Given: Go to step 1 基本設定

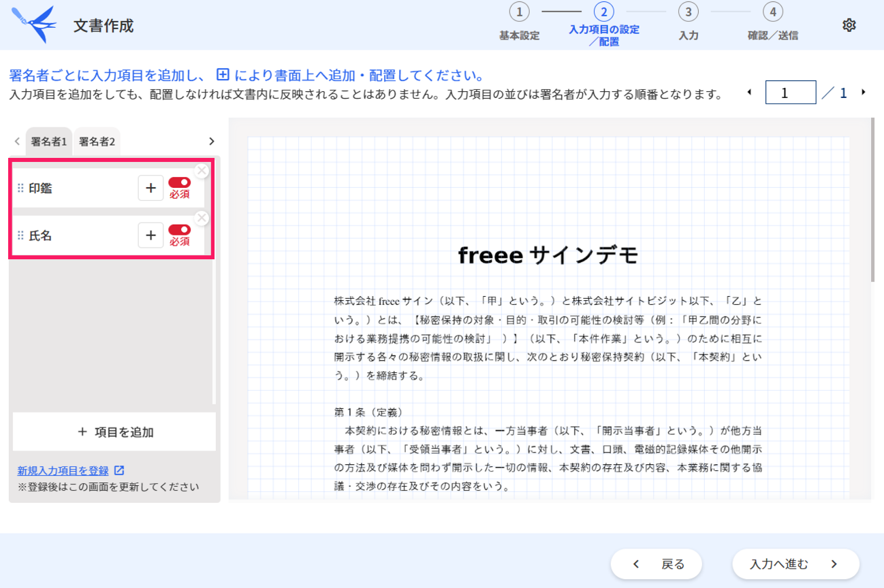Looking at the screenshot, I should [519, 23].
